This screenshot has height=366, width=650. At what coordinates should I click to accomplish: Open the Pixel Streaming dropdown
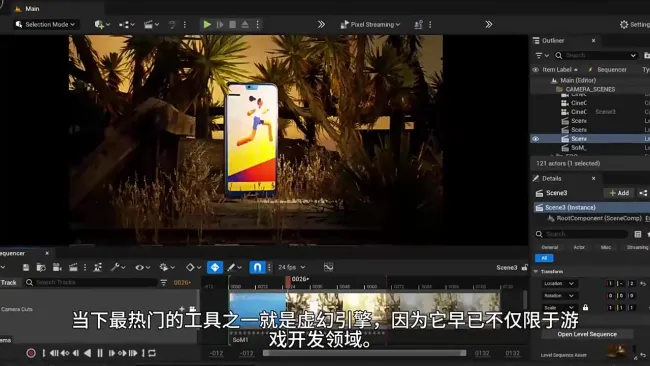point(370,24)
